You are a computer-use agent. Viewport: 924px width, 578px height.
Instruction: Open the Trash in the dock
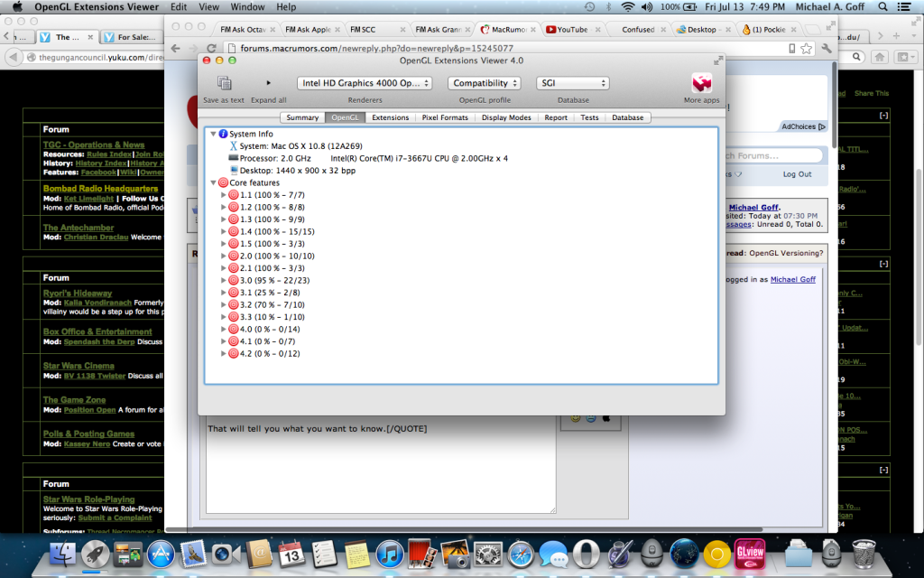coord(864,555)
